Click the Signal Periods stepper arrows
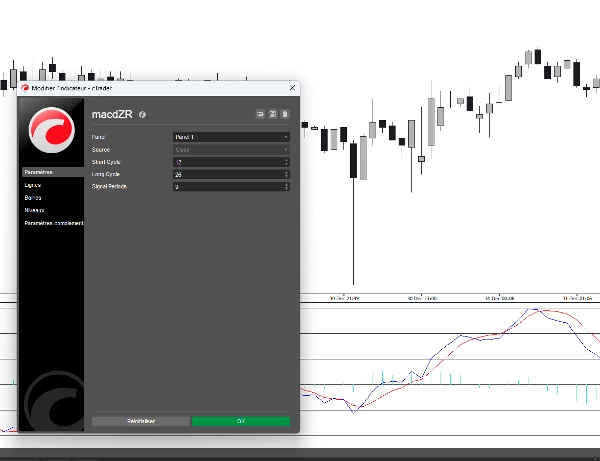Screen dimensions: 600x461 point(286,187)
